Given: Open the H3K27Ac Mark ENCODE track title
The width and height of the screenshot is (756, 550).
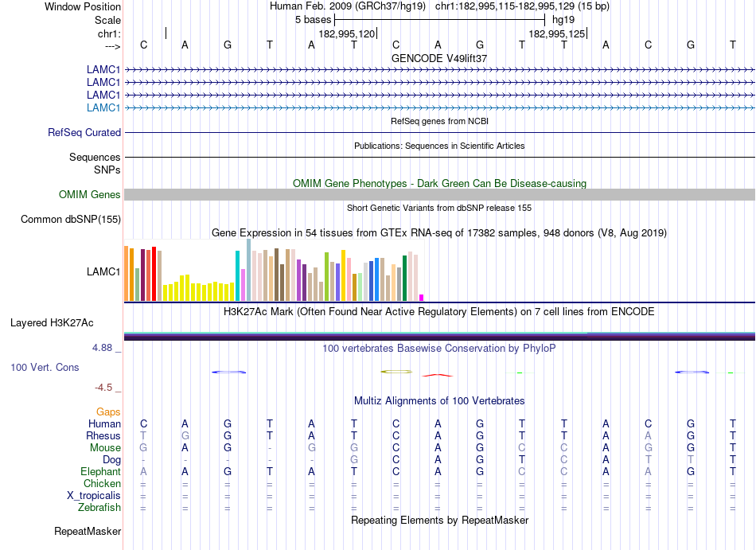Looking at the screenshot, I should pos(439,312).
